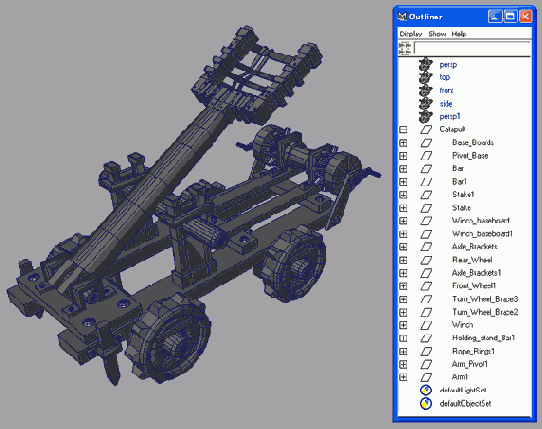
Task: Expand the Turn_Wheel_Brace2 node
Action: tap(403, 313)
